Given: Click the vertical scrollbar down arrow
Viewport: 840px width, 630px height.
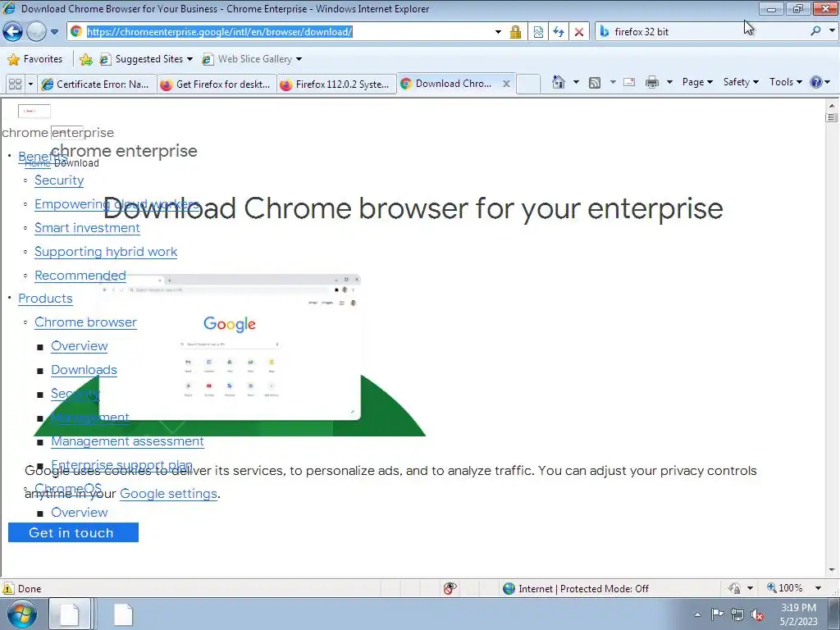Looking at the screenshot, I should (x=832, y=570).
